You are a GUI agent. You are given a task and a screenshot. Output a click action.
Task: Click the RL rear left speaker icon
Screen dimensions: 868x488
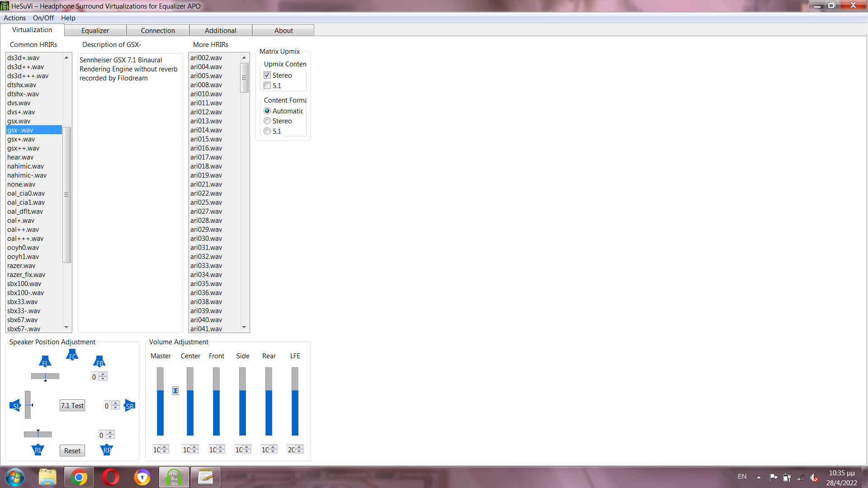[x=38, y=450]
